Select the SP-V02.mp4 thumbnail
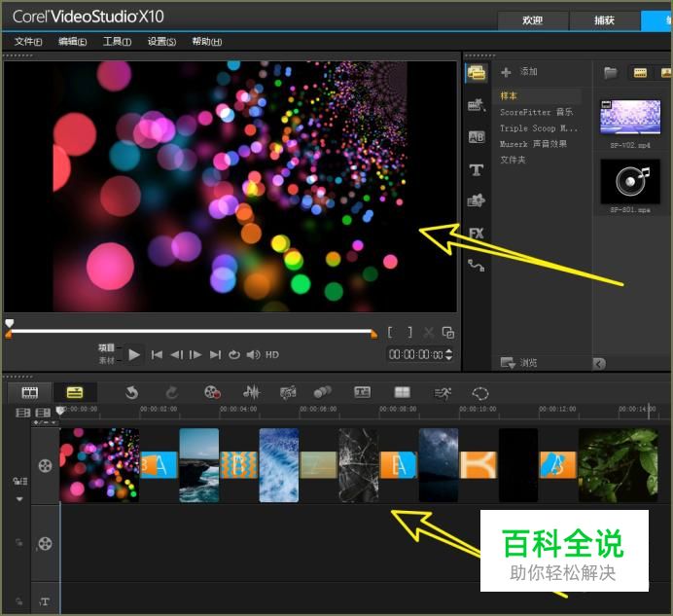 coord(630,118)
